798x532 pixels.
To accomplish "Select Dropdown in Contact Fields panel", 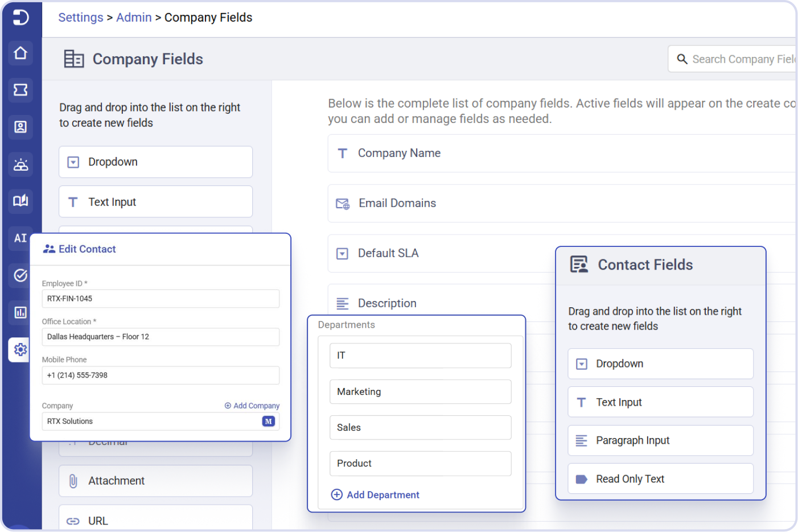I will coord(661,364).
